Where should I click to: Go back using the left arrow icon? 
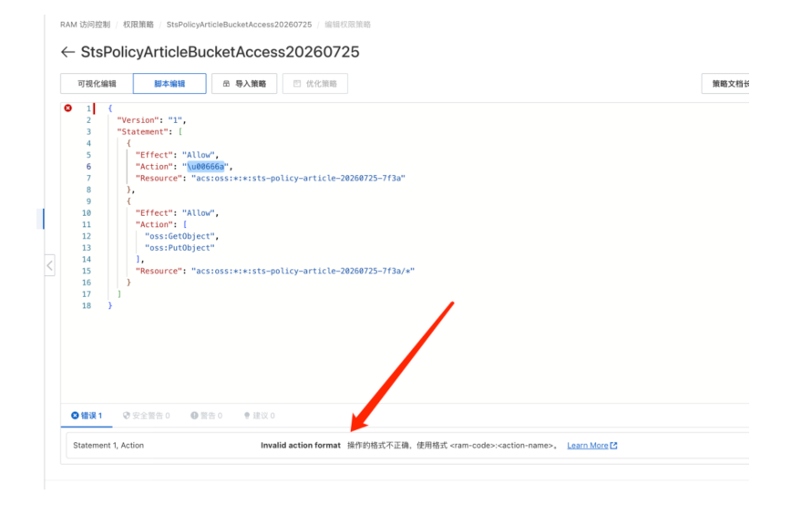click(x=67, y=52)
